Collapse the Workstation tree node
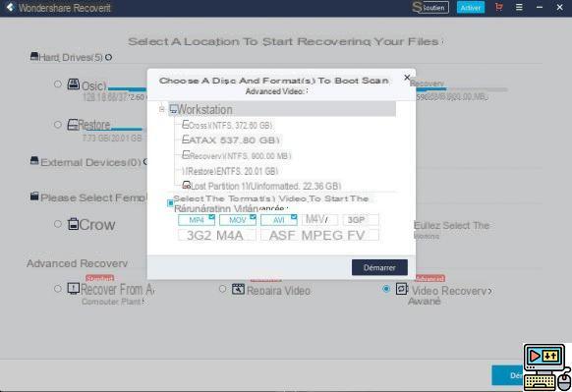The height and width of the screenshot is (392, 572). pyautogui.click(x=161, y=109)
